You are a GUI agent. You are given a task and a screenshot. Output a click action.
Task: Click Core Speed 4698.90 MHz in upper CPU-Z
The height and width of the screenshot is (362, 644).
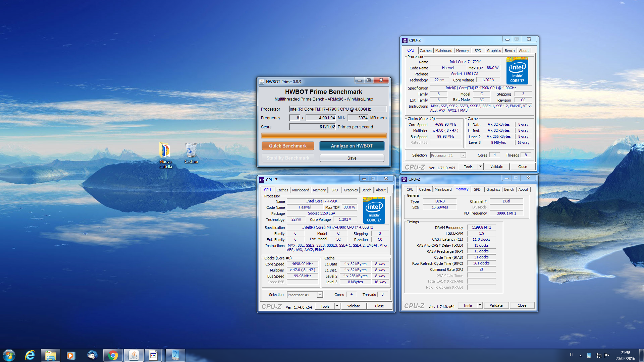point(446,124)
